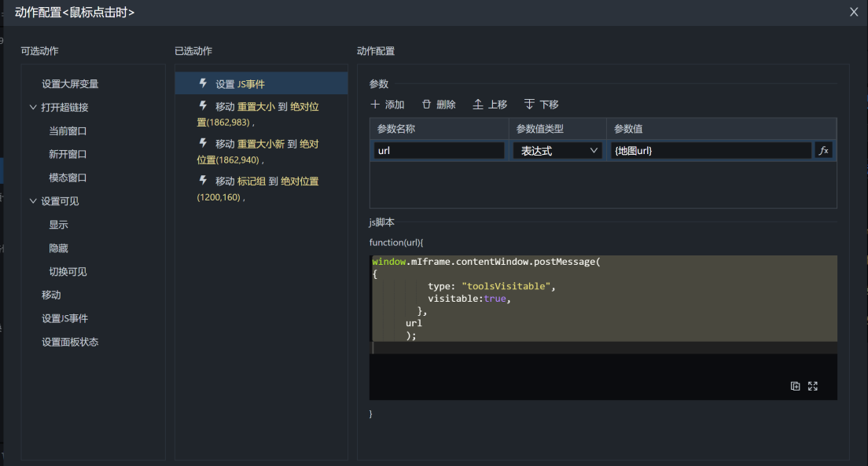Collapse the 设置可见 tree group
The height and width of the screenshot is (466, 868).
[x=33, y=201]
